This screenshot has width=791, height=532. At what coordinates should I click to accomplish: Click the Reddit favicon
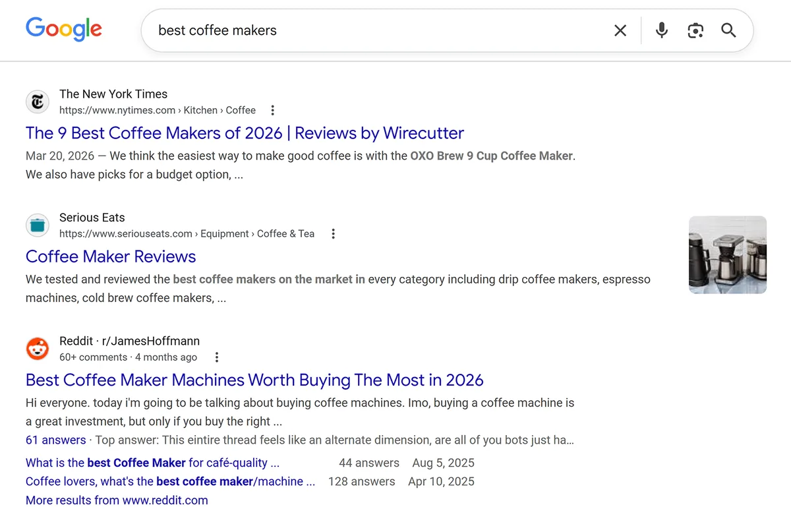click(x=38, y=349)
